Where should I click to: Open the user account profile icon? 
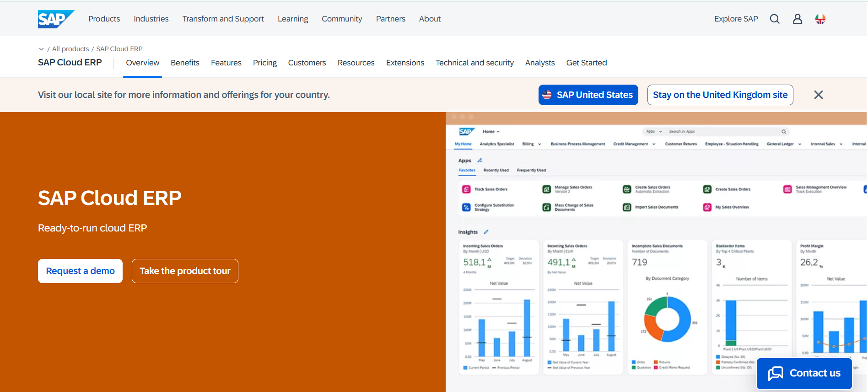797,19
